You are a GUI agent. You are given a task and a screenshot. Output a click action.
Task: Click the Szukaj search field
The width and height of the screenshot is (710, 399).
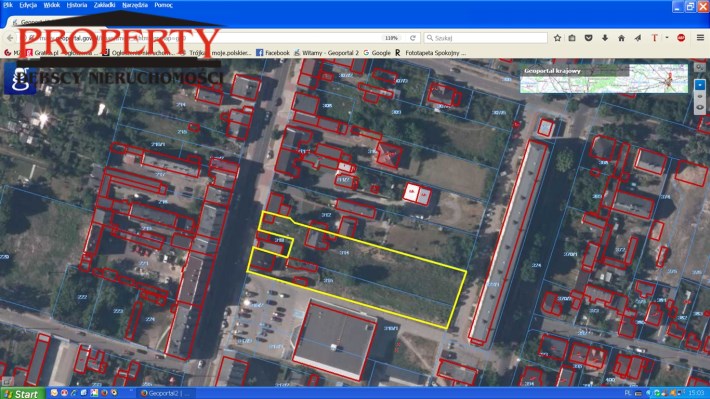point(485,38)
